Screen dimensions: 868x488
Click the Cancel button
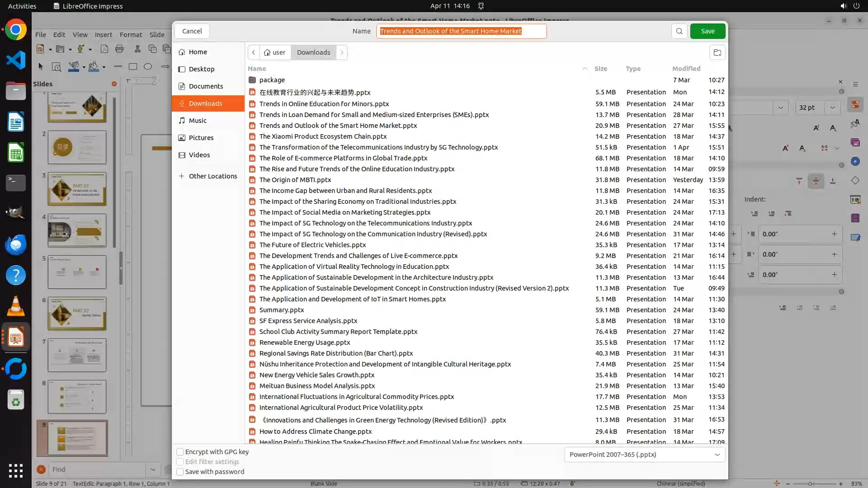coord(192,31)
